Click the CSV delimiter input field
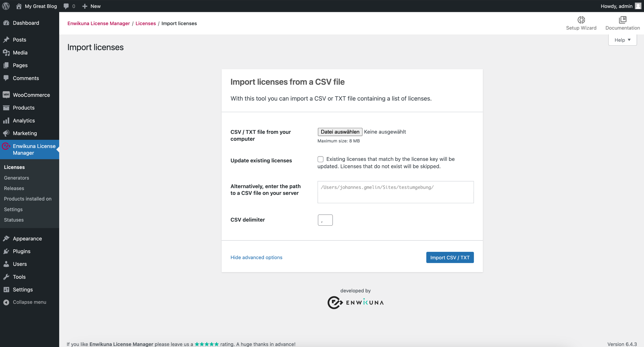The width and height of the screenshot is (644, 347). point(325,220)
